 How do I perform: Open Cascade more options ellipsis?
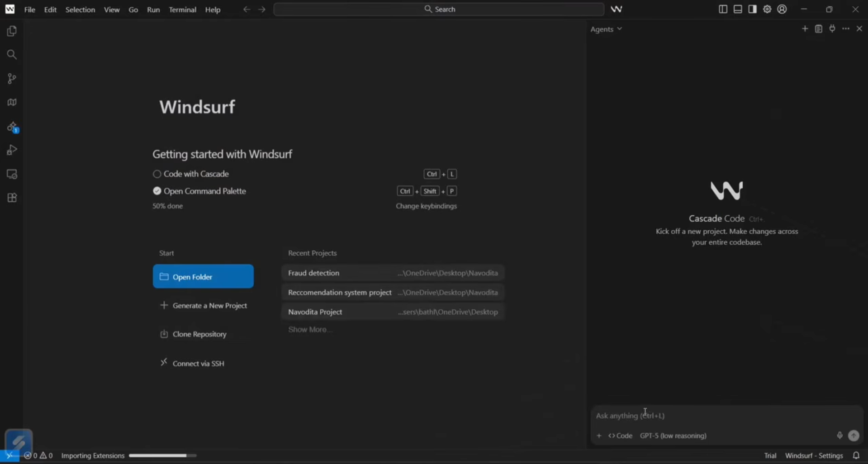pos(846,28)
